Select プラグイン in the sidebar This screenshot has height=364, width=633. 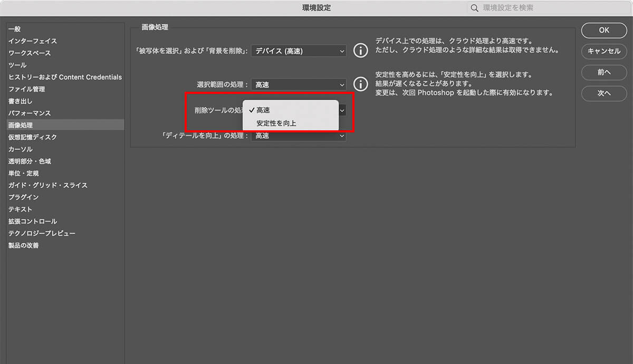click(65, 197)
